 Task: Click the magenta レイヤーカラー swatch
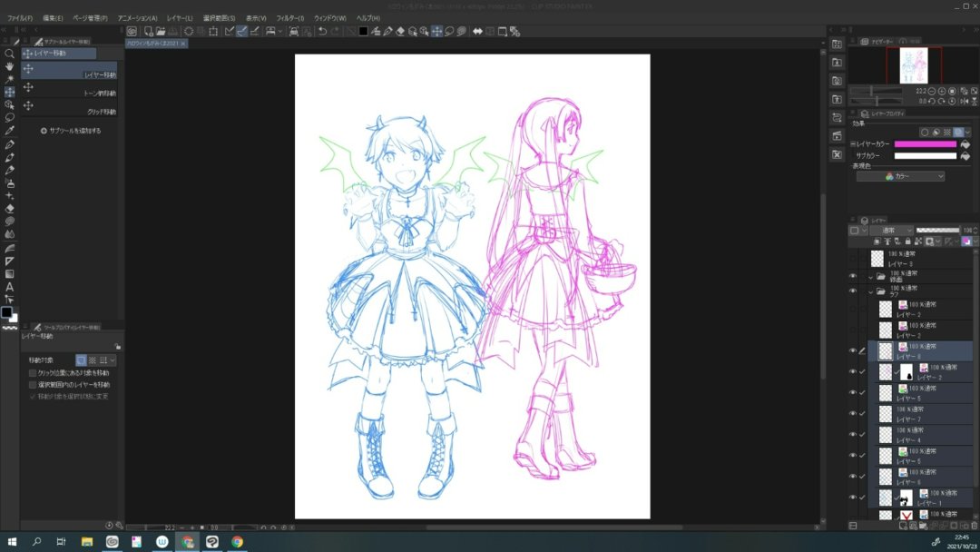click(925, 144)
